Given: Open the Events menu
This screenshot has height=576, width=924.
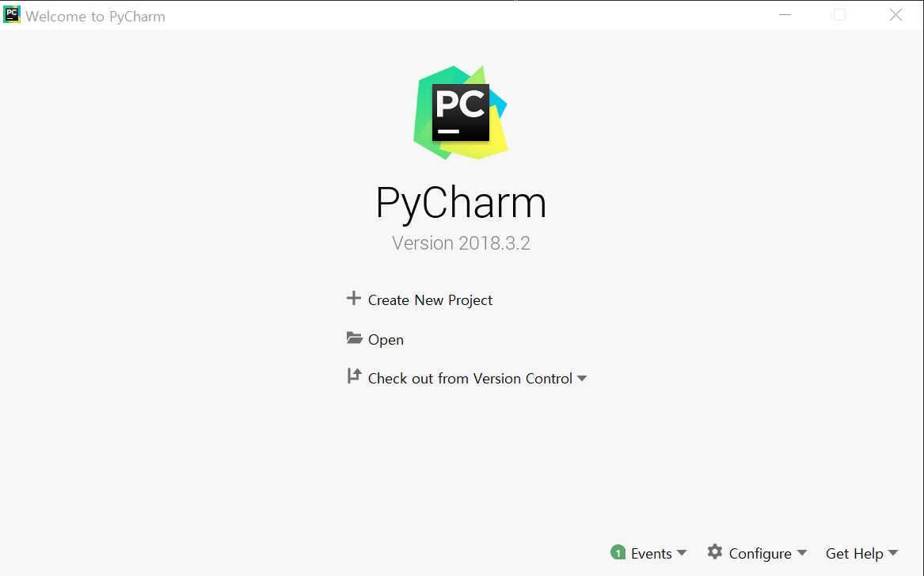Looking at the screenshot, I should tap(651, 554).
